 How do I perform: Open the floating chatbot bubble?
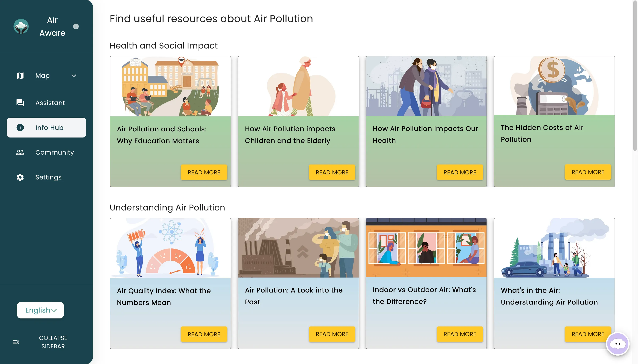tap(618, 344)
